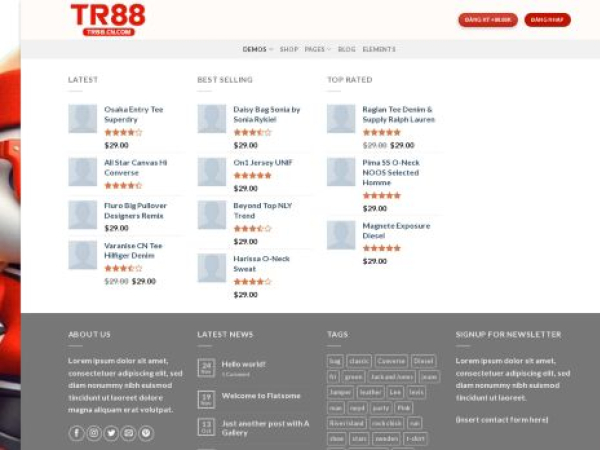This screenshot has width=600, height=450.
Task: Open the Pinterest social icon
Action: [x=146, y=433]
